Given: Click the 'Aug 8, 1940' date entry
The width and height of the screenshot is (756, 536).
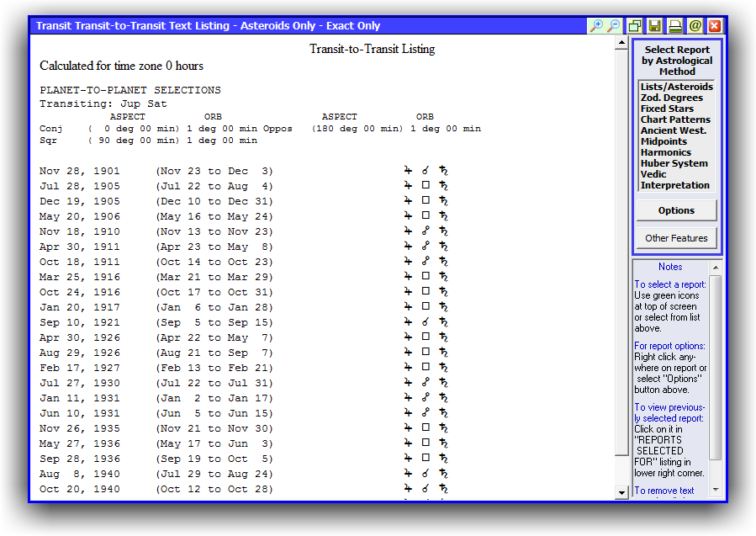Looking at the screenshot, I should pos(80,474).
